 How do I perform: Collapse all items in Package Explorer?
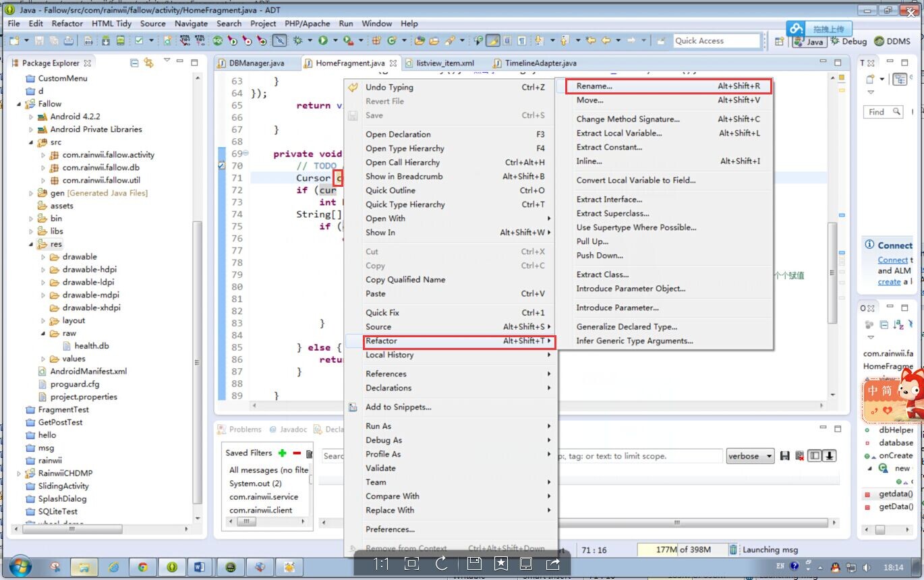tap(134, 62)
